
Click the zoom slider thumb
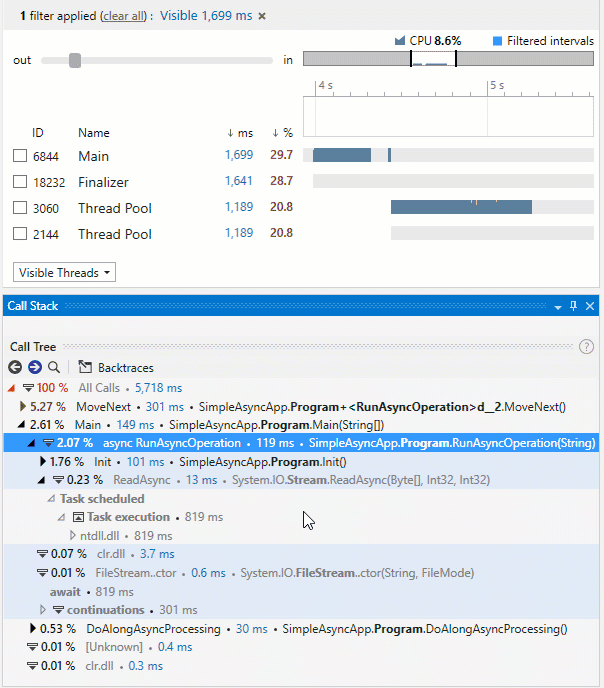pyautogui.click(x=75, y=61)
